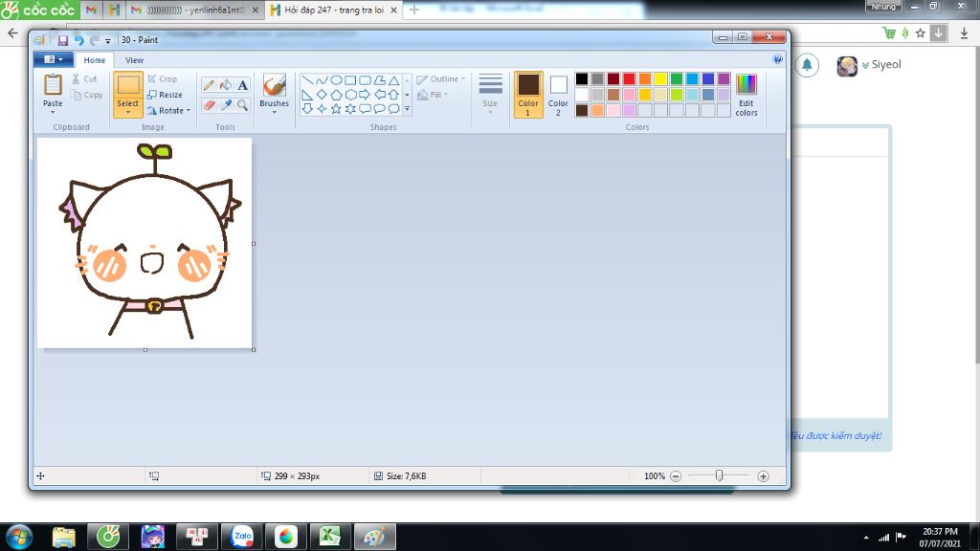This screenshot has width=980, height=551.
Task: Click the Color 1 button
Action: pos(528,95)
